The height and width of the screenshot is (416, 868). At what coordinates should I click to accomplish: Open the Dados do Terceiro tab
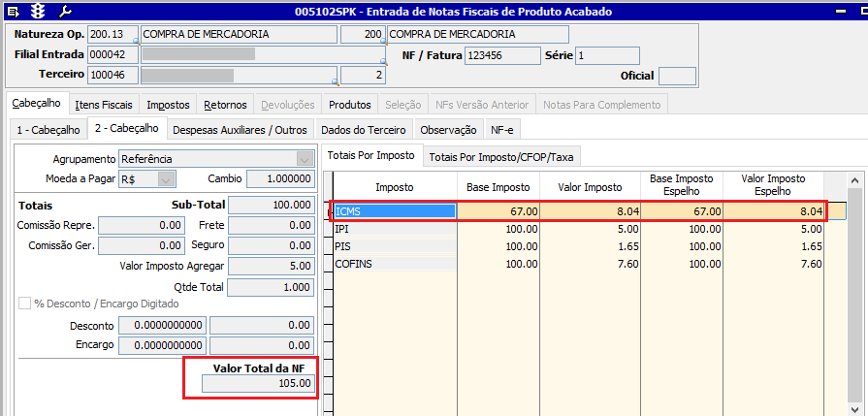tap(364, 130)
